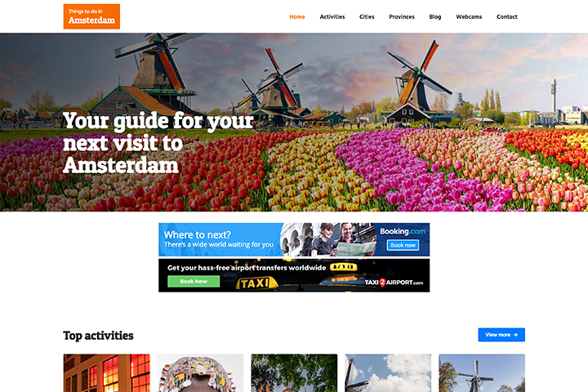Open the green trees activity thumbnail

[294, 373]
